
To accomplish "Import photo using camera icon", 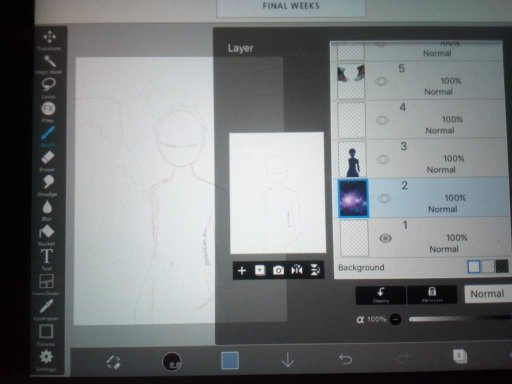I will [x=278, y=270].
